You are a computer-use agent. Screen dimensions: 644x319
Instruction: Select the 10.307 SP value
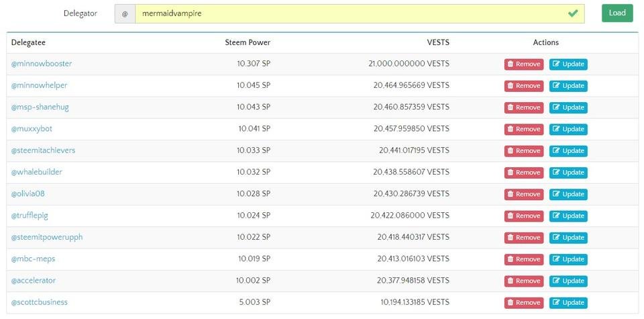(254, 64)
